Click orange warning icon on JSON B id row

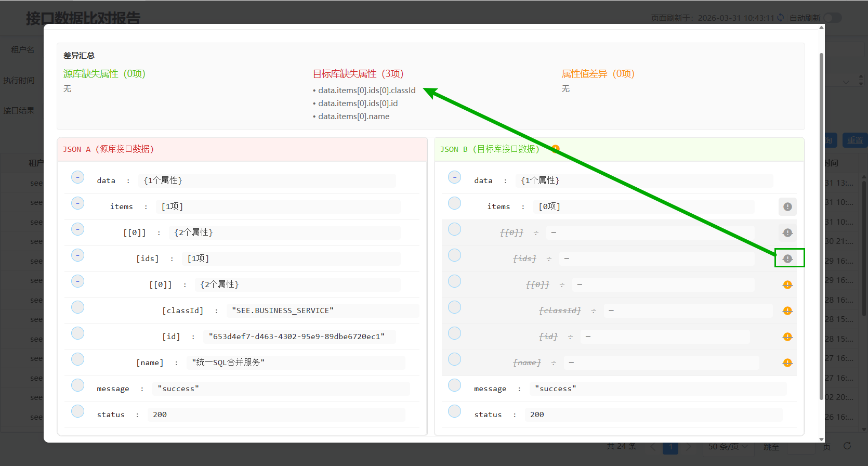(787, 336)
